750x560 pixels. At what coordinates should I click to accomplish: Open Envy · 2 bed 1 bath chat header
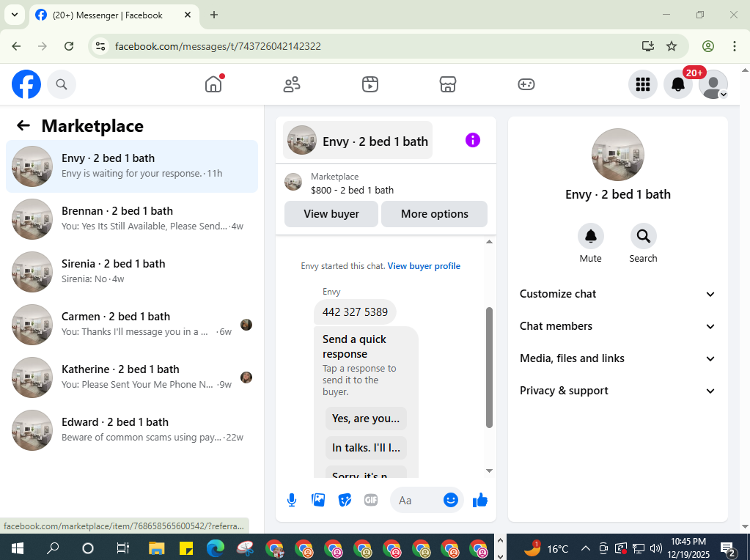[358, 140]
